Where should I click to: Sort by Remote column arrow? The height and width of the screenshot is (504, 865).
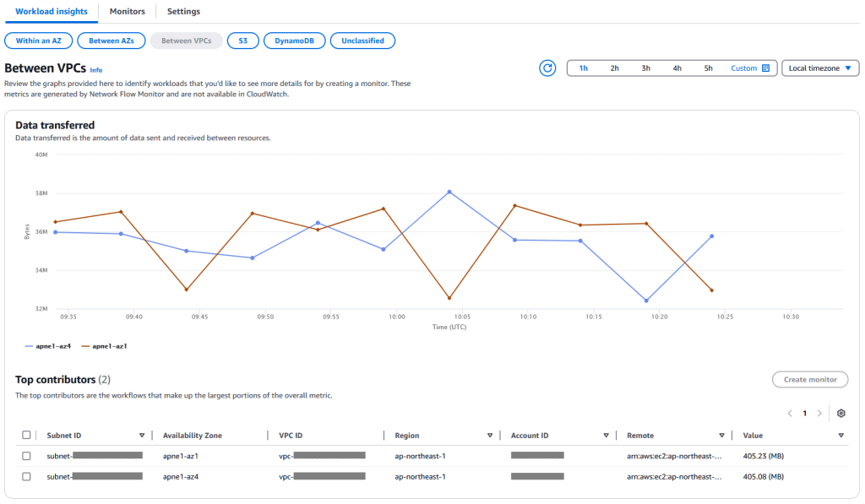pyautogui.click(x=721, y=436)
